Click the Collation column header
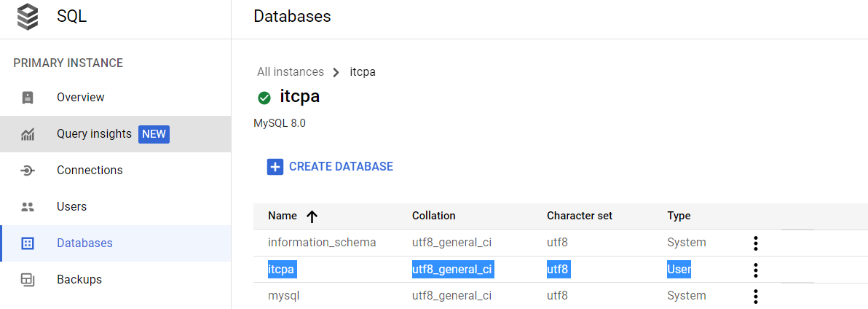 click(433, 216)
